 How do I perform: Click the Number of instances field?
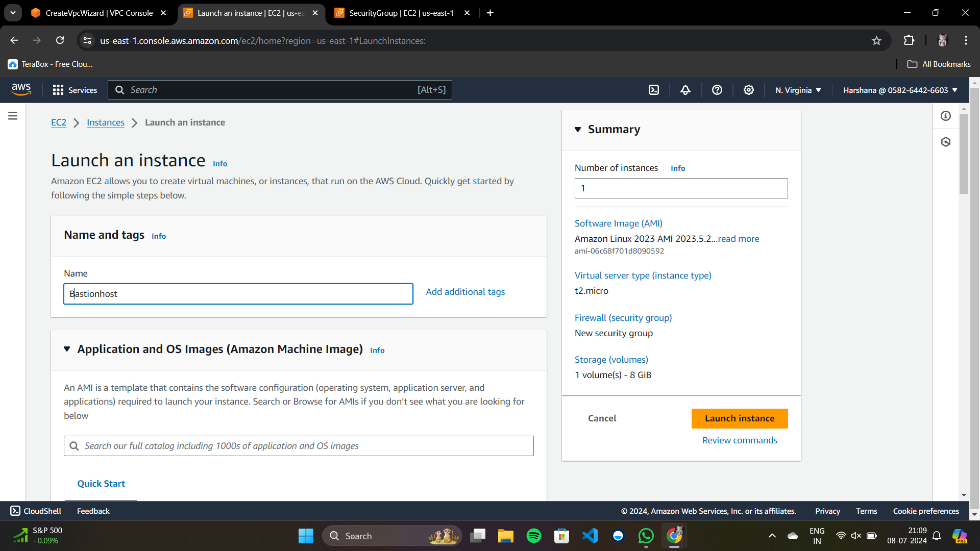[681, 188]
